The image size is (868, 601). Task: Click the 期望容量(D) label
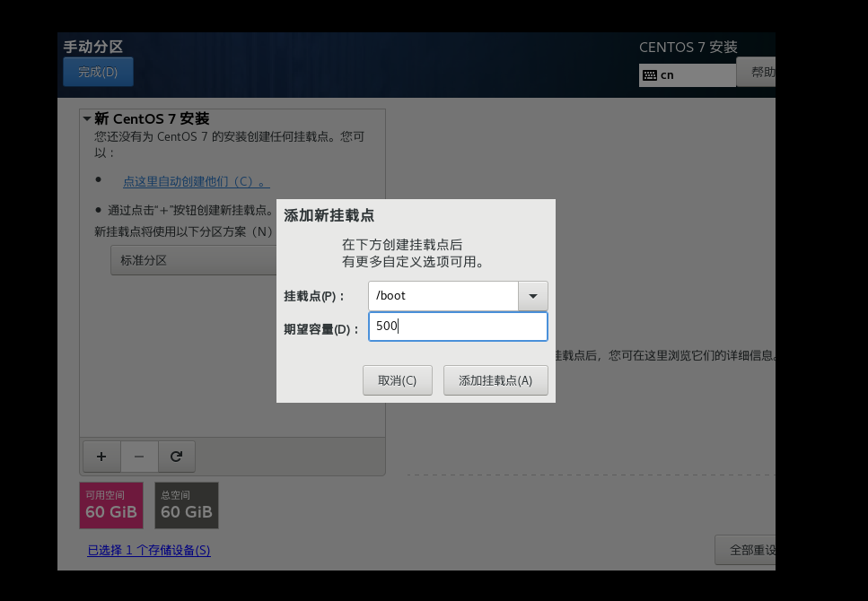(321, 329)
